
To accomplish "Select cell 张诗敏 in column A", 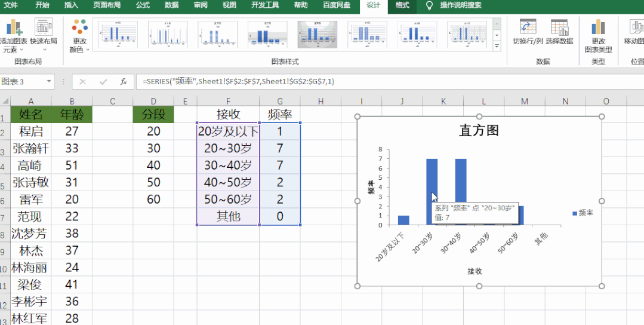I will point(31,182).
